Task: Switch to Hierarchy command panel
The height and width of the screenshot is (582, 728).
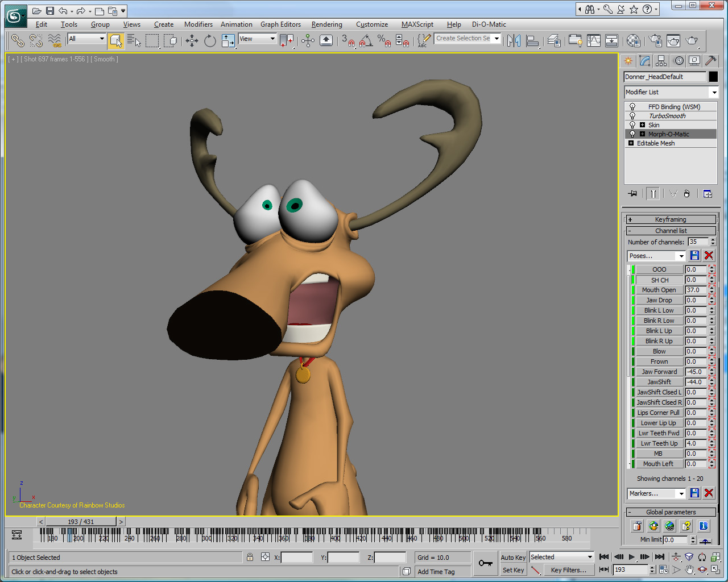Action: click(661, 60)
